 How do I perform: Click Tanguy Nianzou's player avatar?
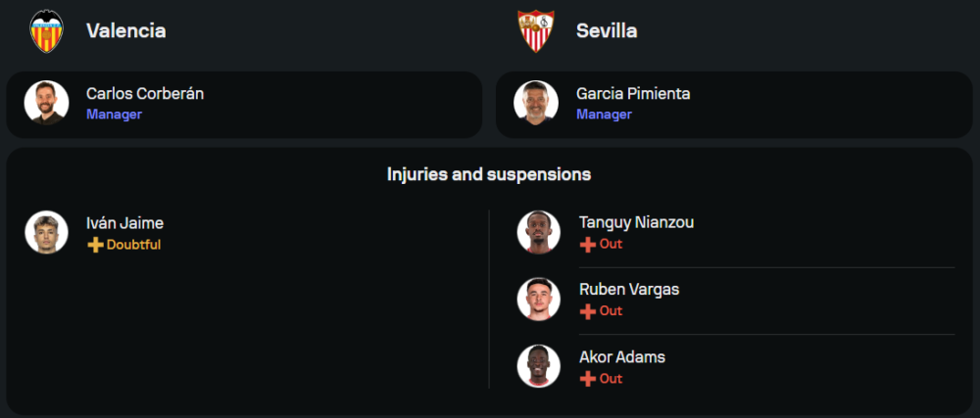[538, 232]
